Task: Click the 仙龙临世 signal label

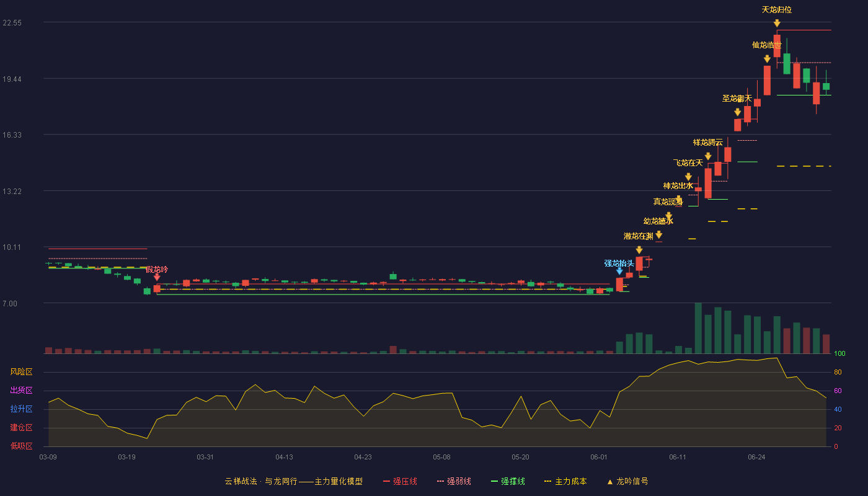Action: point(767,45)
